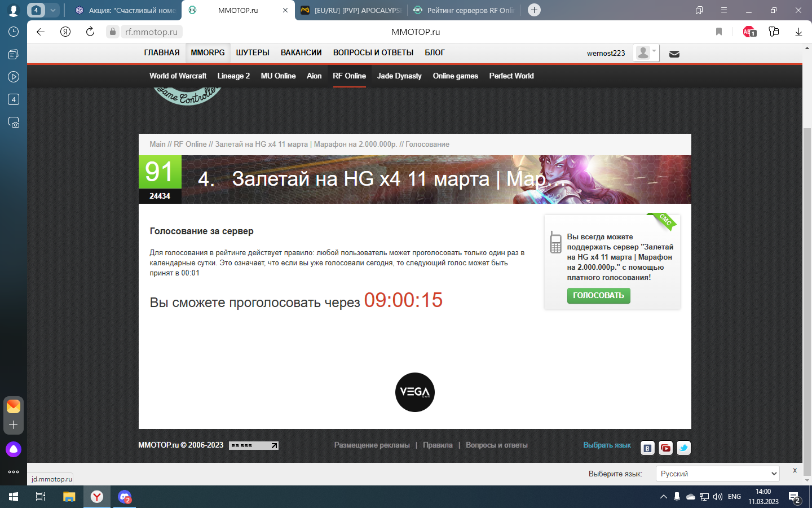Viewport: 812px width, 508px height.
Task: Open the browser hamburger menu
Action: (x=724, y=10)
